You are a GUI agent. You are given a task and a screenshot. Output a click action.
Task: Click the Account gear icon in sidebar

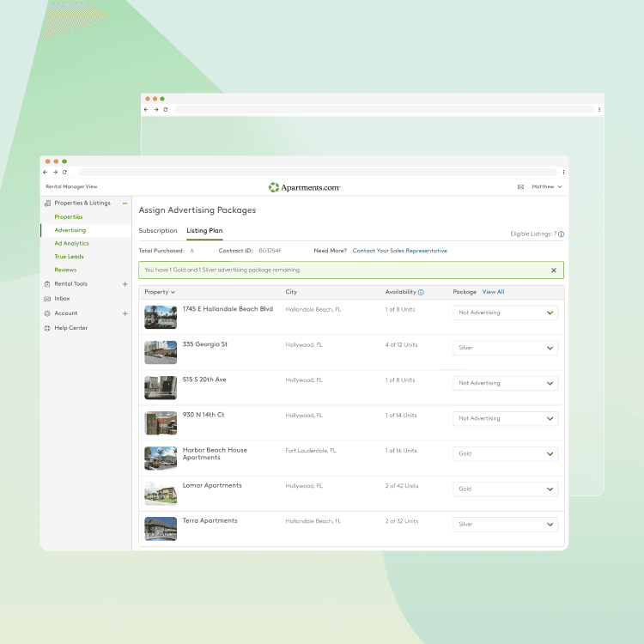[47, 313]
